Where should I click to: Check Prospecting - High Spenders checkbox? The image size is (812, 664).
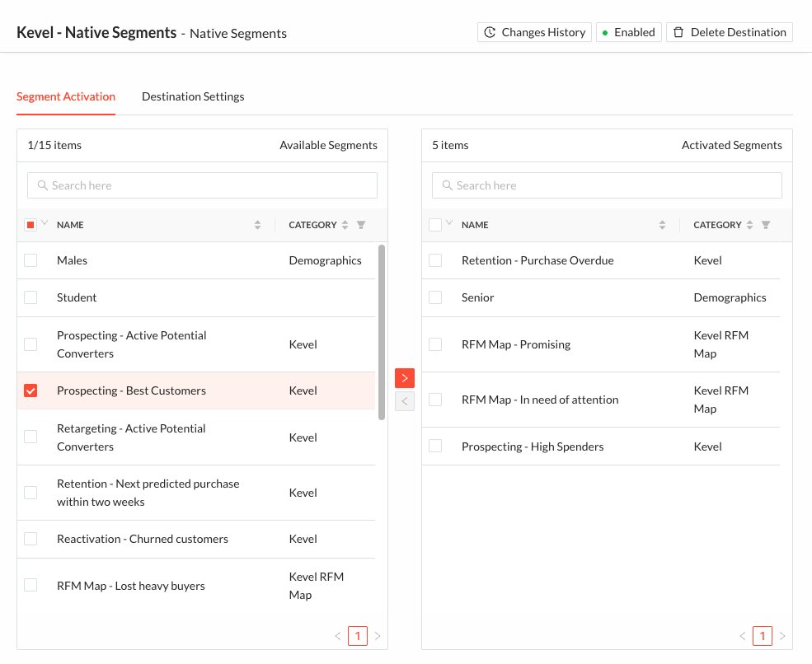[435, 447]
